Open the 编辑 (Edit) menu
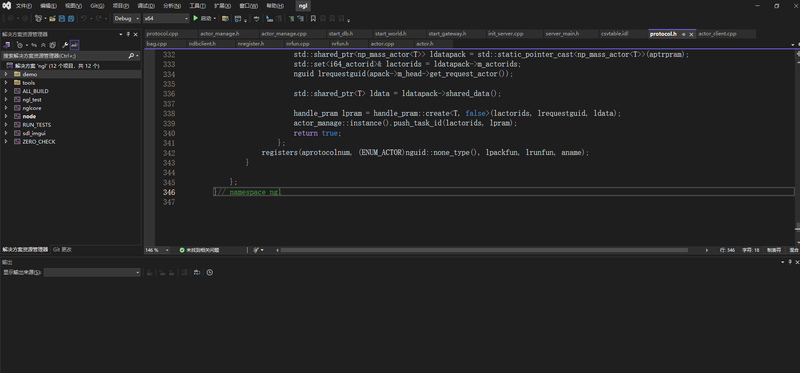This screenshot has height=373, width=800. click(48, 6)
